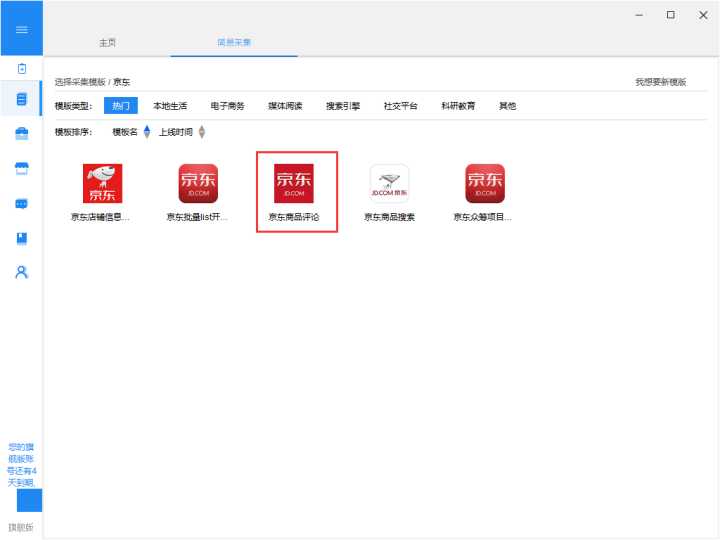
Task: Open the 京东商品评论 template
Action: click(x=294, y=191)
